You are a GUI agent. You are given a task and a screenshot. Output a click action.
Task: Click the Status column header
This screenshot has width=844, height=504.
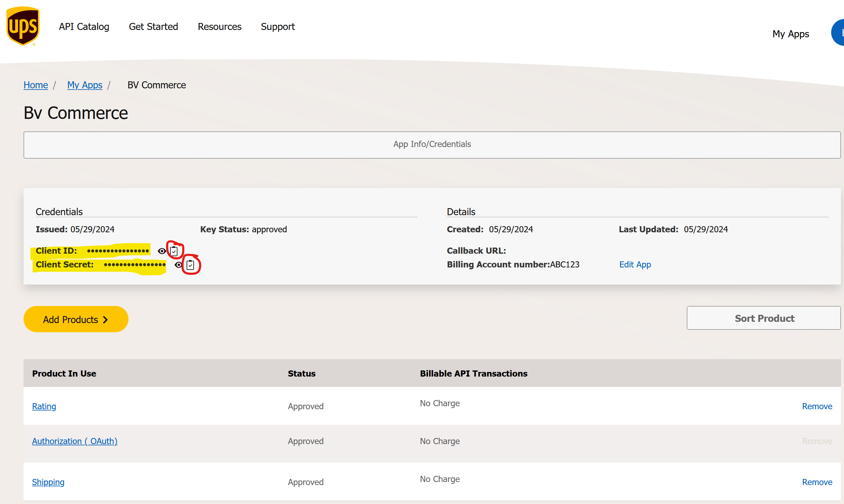(302, 373)
